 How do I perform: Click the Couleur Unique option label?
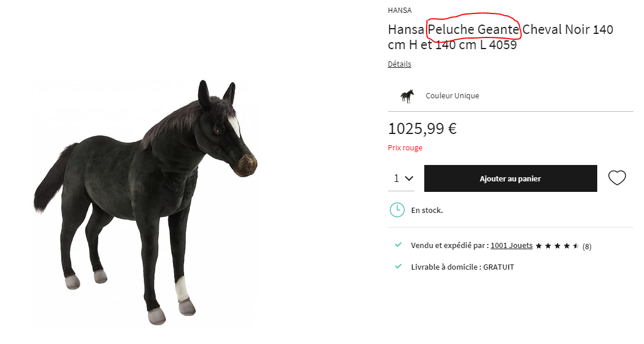[452, 96]
